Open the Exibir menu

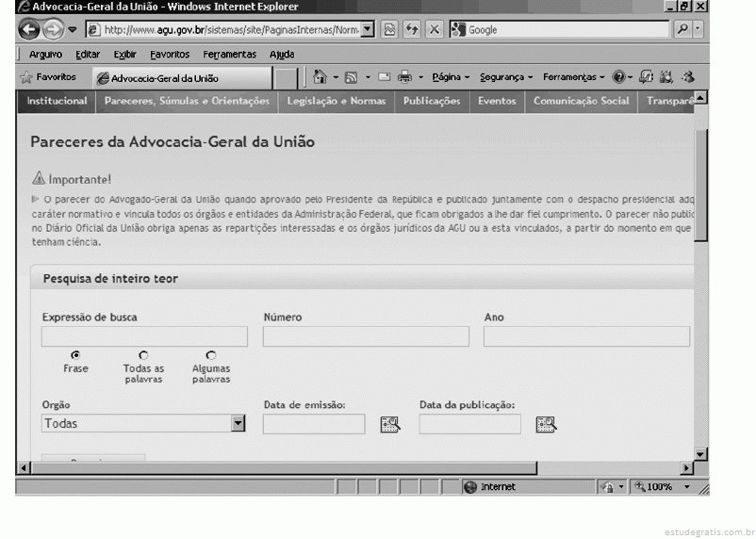[x=124, y=55]
